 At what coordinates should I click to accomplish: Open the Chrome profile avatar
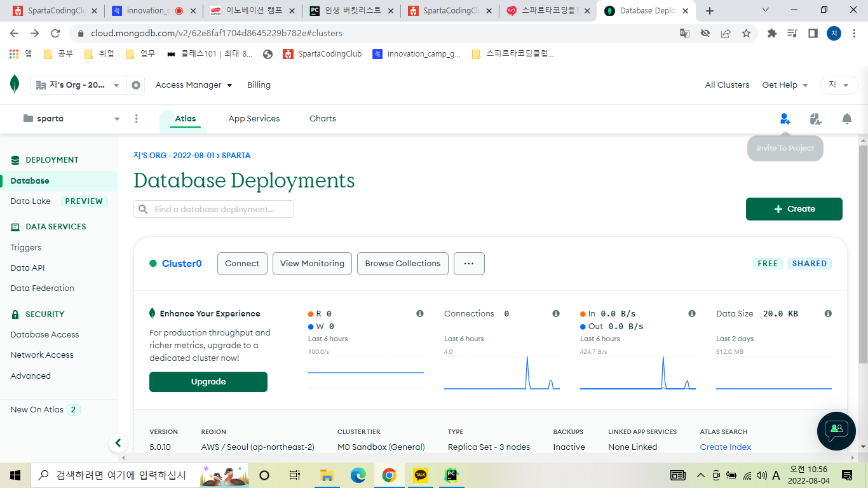[x=834, y=33]
